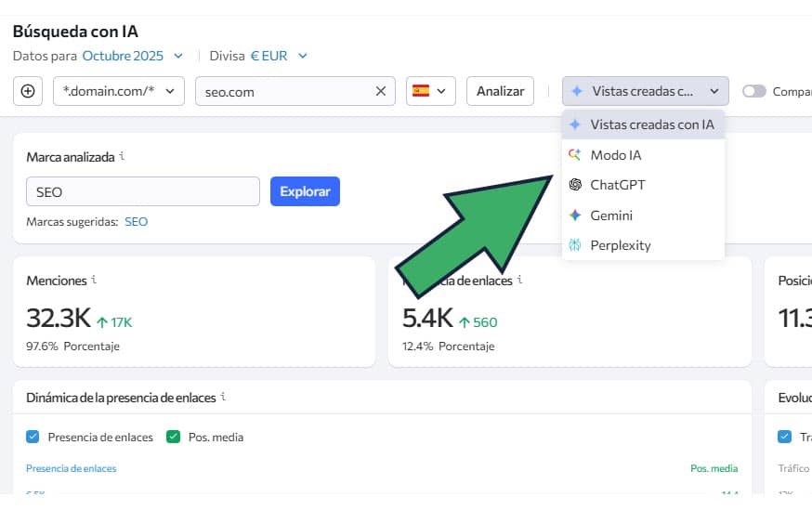The image size is (812, 510).
Task: Click the Analizar button
Action: pos(500,91)
